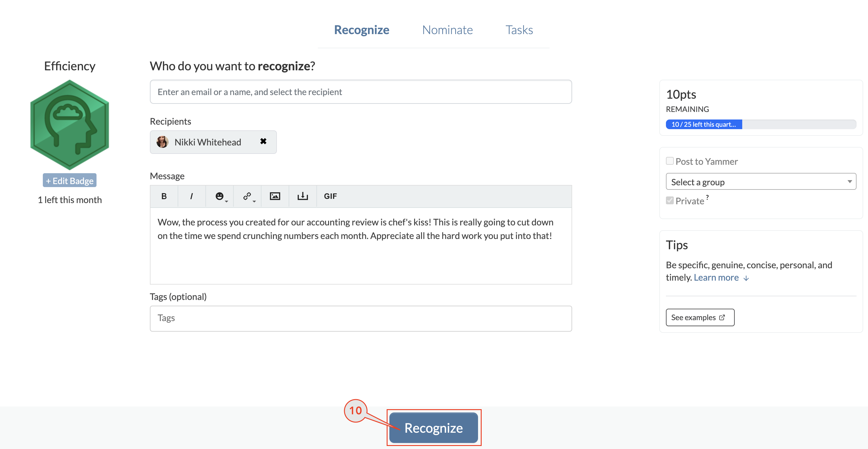Switch to the Nominate tab
Viewport: 868px width, 449px height.
pyautogui.click(x=447, y=30)
